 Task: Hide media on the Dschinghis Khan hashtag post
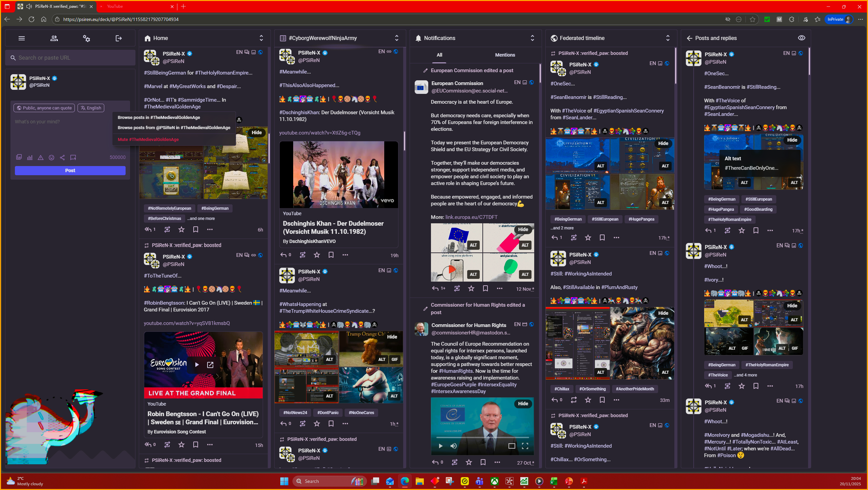(x=392, y=337)
